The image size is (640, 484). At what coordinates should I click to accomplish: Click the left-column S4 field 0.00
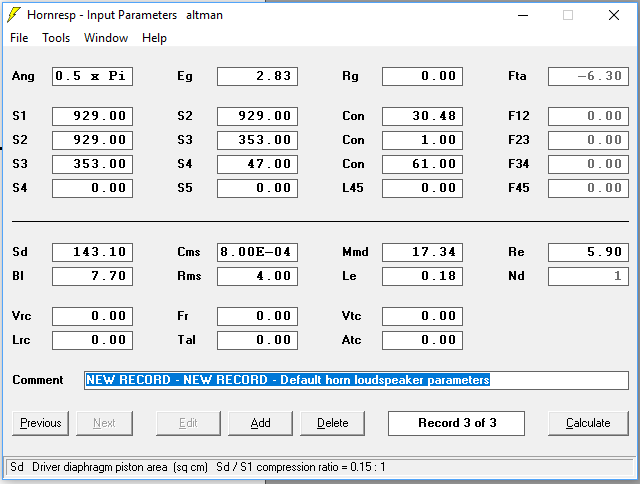point(92,189)
